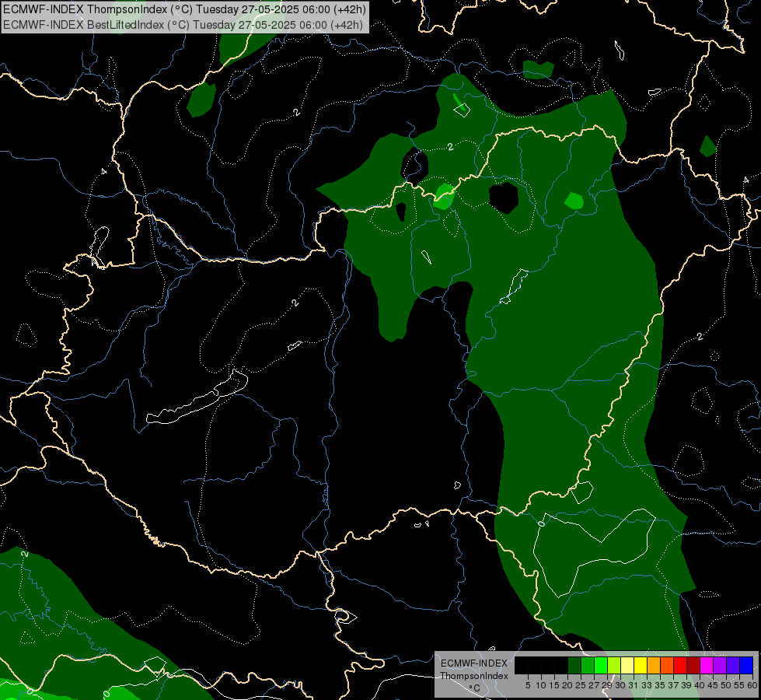Select the black 5–10 legend swatch
Image resolution: width=761 pixels, height=700 pixels.
click(x=535, y=665)
